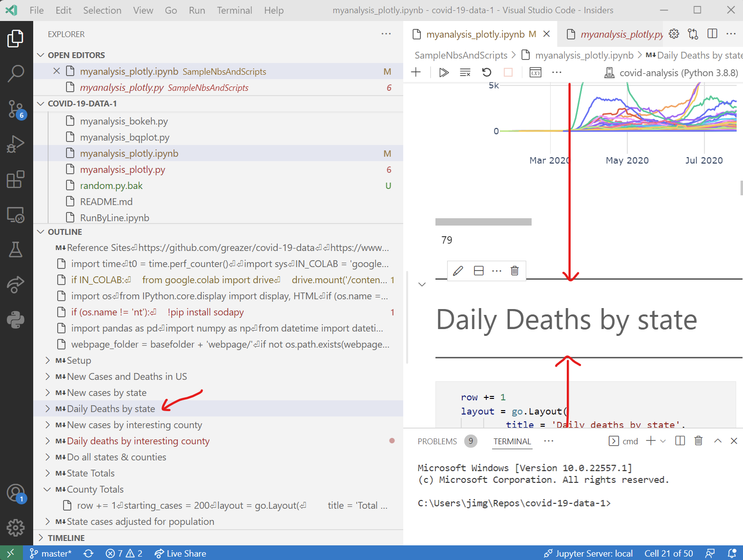Open README.md in the file explorer
Viewport: 743px width, 560px height.
coord(106,202)
